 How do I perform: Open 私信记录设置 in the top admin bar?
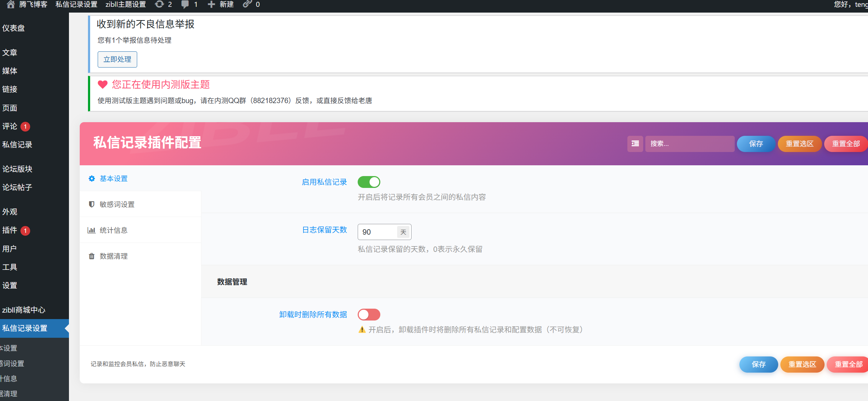click(x=76, y=4)
